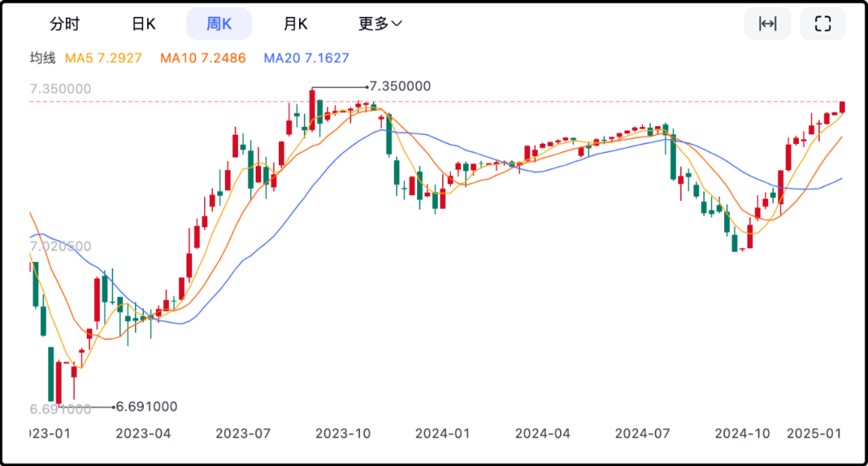Image resolution: width=868 pixels, height=466 pixels.
Task: Switch to the 月K monthly tab
Action: point(295,24)
